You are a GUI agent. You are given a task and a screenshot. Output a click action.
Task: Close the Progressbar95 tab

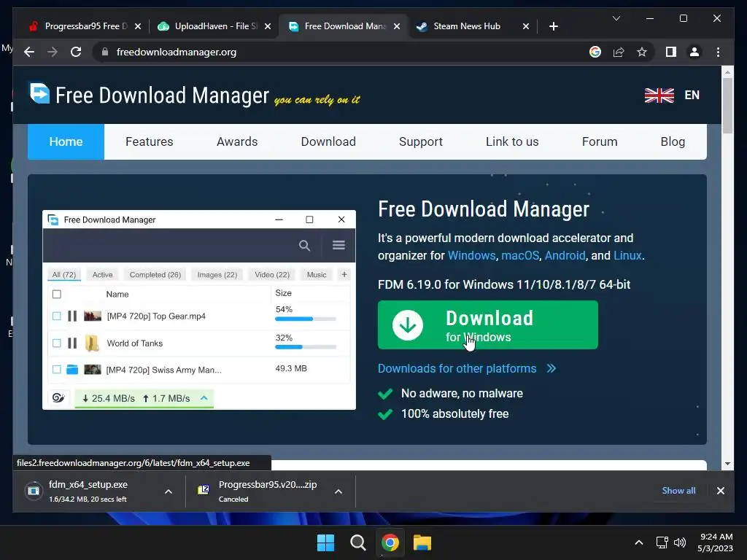[138, 27]
